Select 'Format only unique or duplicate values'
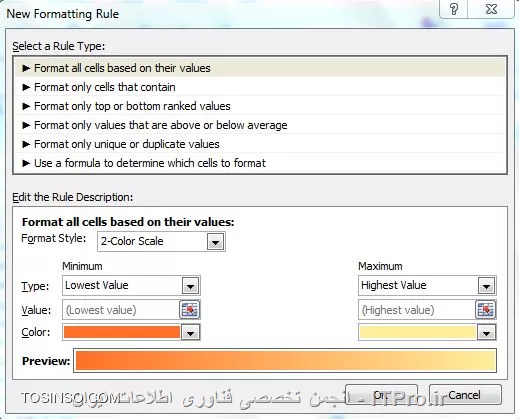Viewport: 519px width, 419px height. click(260, 144)
